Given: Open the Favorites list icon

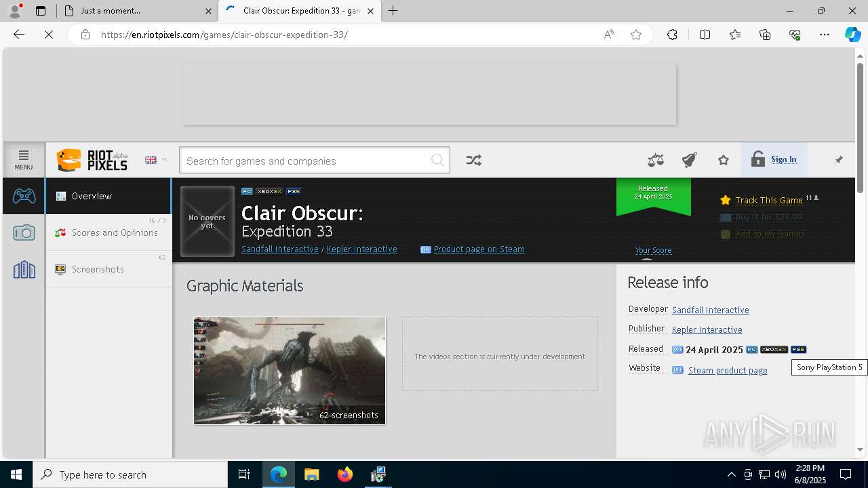Looking at the screenshot, I should (735, 35).
